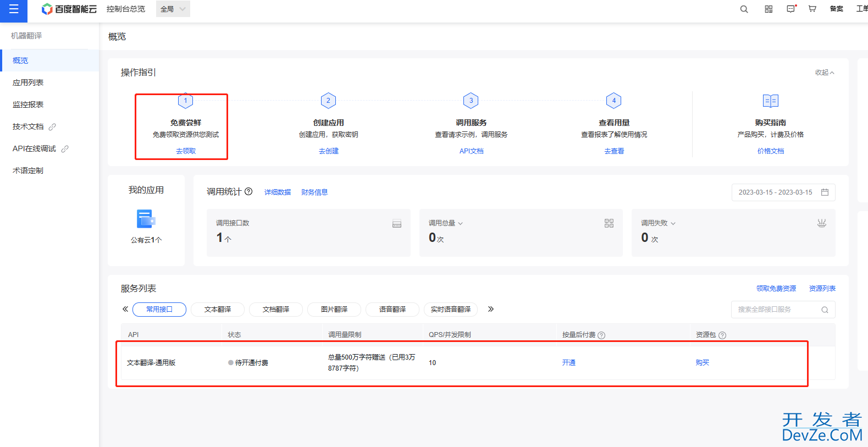The height and width of the screenshot is (447, 868).
Task: Click the external link icon beside 技术文档
Action: (52, 127)
